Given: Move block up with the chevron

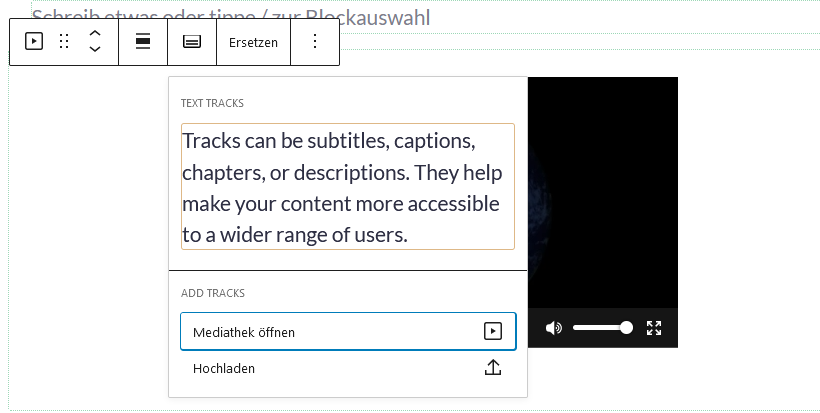Looking at the screenshot, I should click(x=95, y=33).
